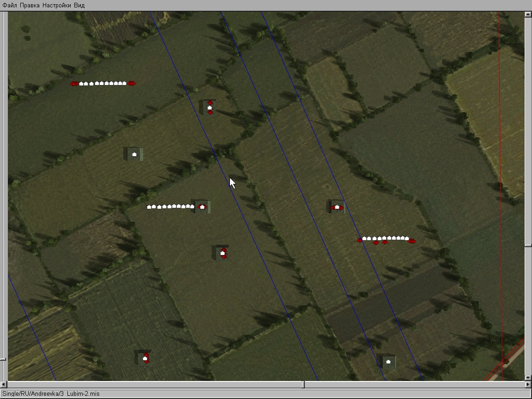
Task: Select the square unit marker with horizontal red arrows on the right
Action: click(x=337, y=207)
